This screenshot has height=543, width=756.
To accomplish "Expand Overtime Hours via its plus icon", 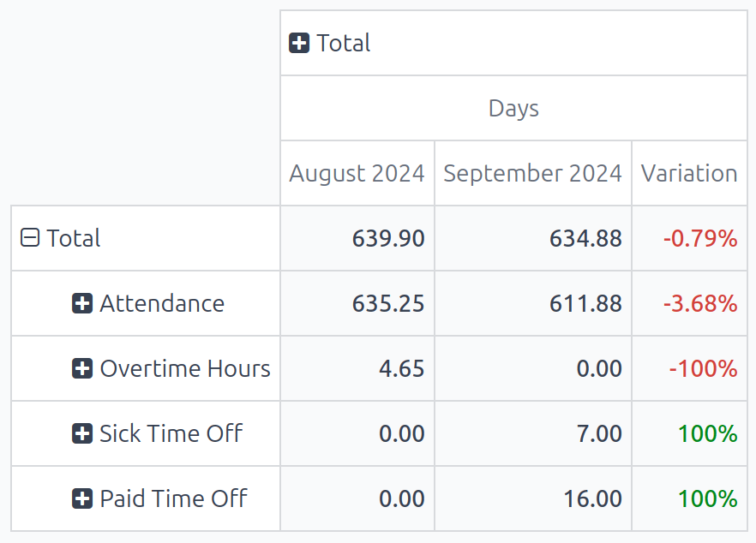I will coord(81,367).
